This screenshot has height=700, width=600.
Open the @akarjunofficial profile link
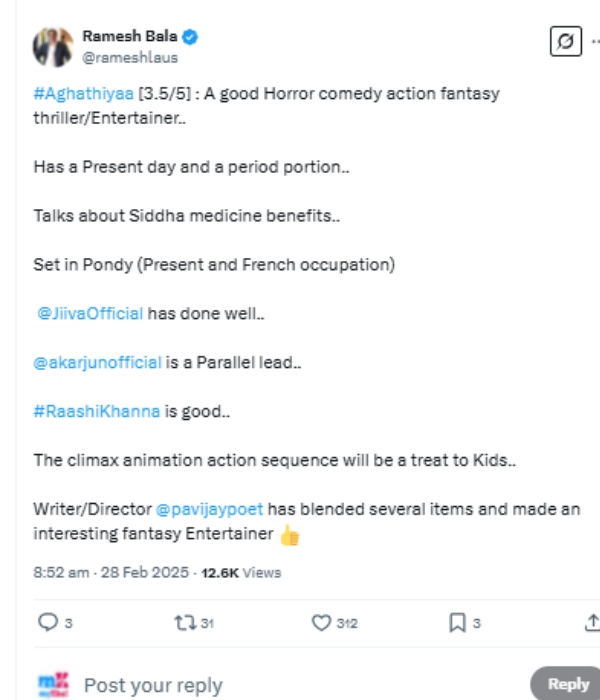pyautogui.click(x=97, y=362)
